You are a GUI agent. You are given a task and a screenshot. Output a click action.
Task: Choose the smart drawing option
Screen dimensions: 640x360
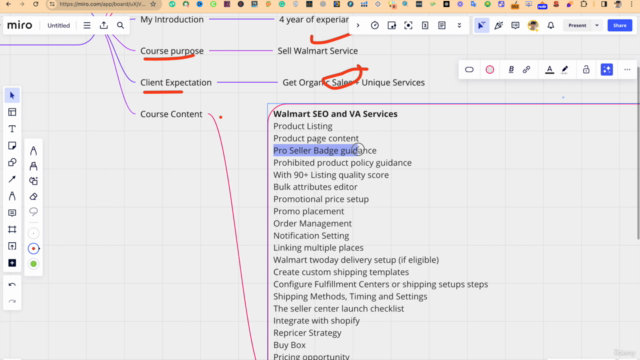click(33, 181)
